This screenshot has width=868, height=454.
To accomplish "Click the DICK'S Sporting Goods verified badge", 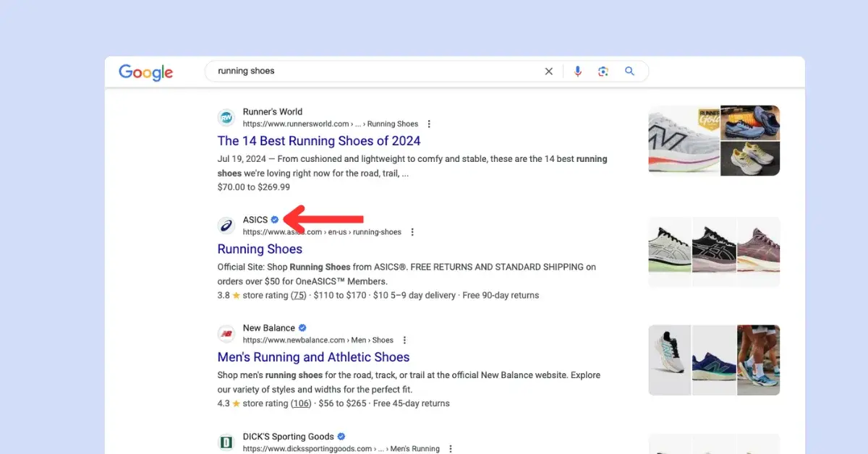I will (x=341, y=437).
